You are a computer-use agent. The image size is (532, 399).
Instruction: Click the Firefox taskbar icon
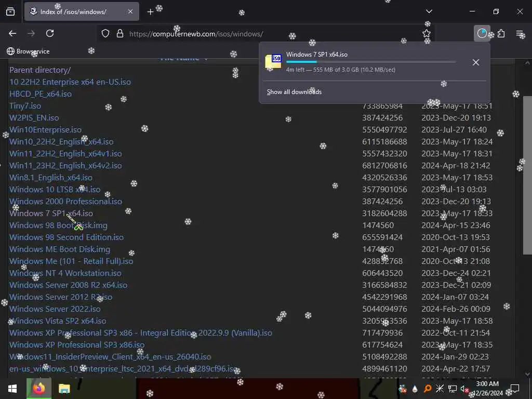pyautogui.click(x=39, y=389)
